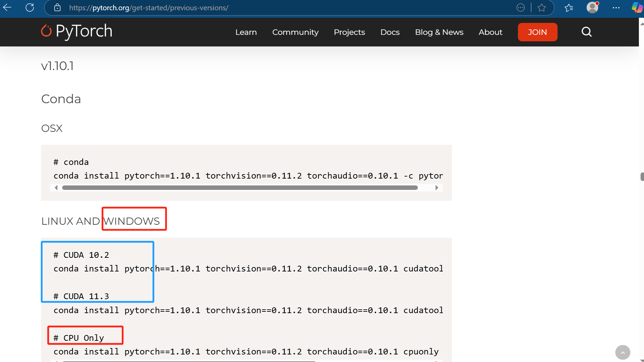Reload the page with refresh icon
644x362 pixels.
(30, 8)
